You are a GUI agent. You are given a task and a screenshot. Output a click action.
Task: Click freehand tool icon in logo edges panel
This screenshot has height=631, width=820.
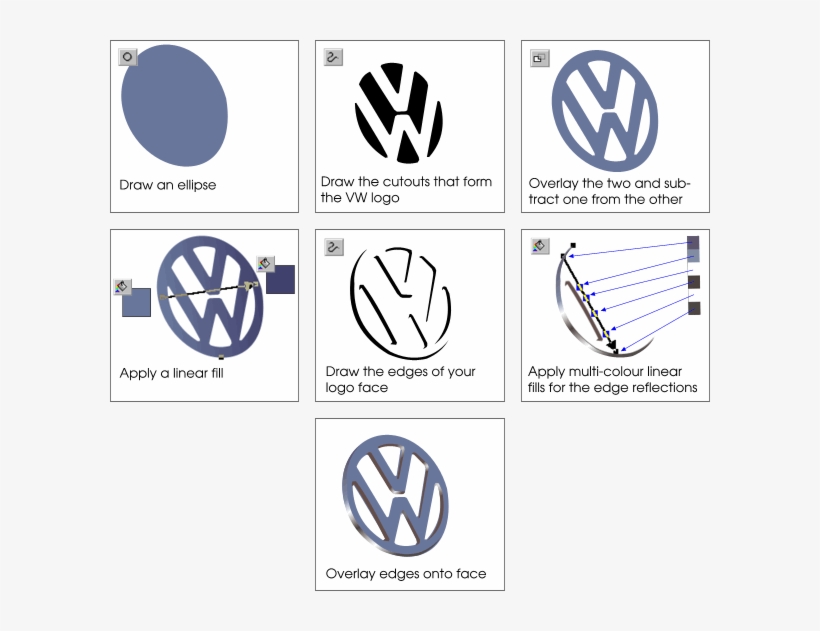[334, 247]
